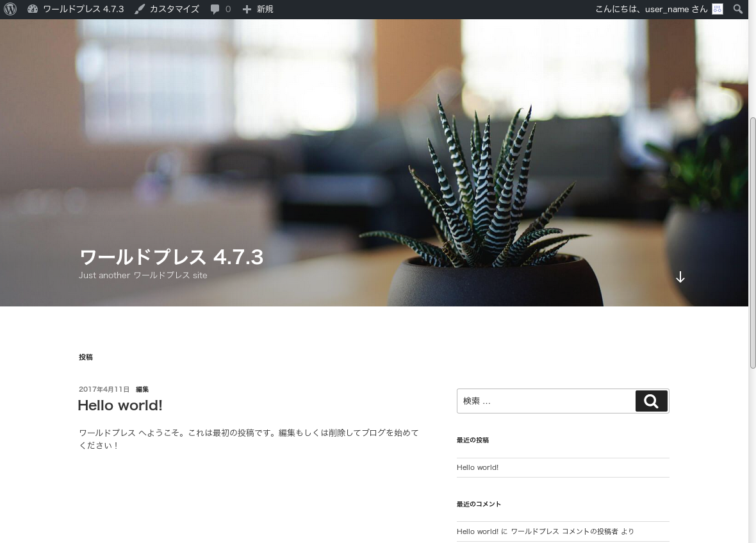Click the 投稿 section heading
Viewport: 756px width, 543px height.
pyautogui.click(x=86, y=357)
